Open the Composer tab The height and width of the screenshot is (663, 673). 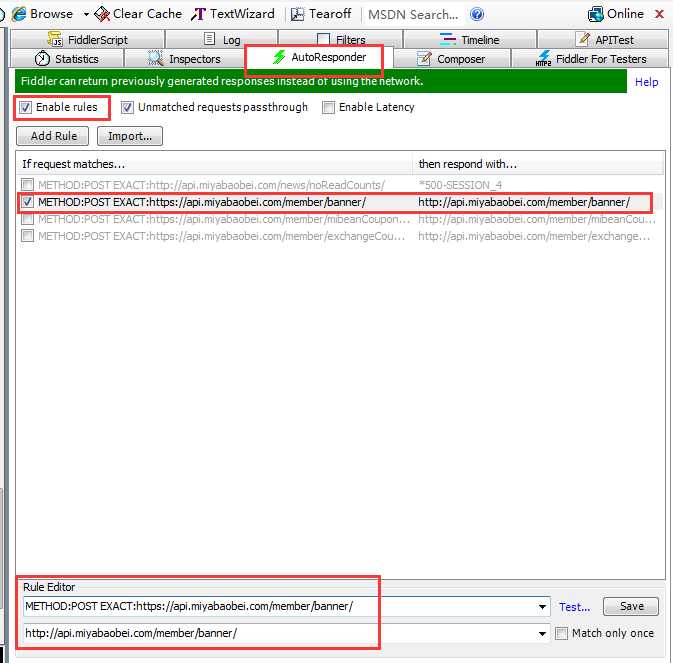click(x=452, y=58)
